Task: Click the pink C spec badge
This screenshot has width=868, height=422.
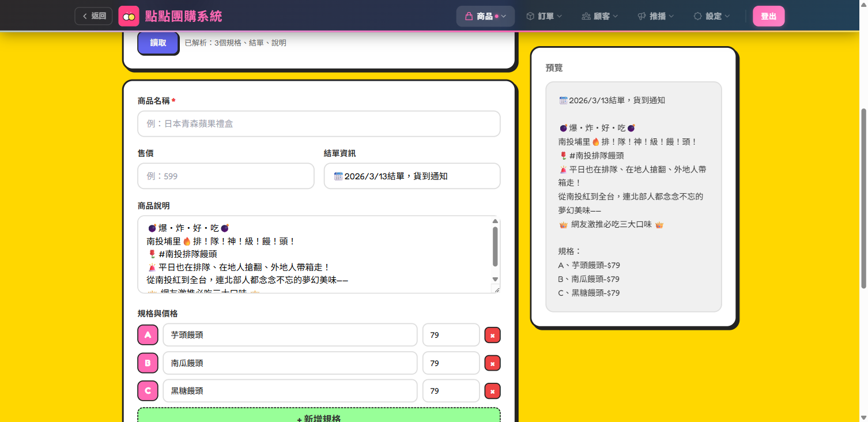Action: click(148, 391)
